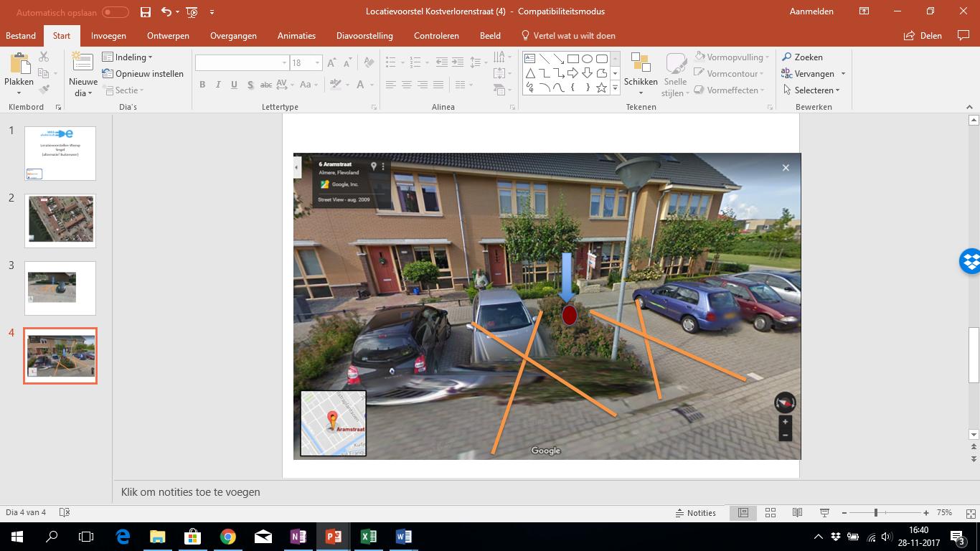Open the font size dropdown
Image resolution: width=980 pixels, height=551 pixels.
pos(317,63)
